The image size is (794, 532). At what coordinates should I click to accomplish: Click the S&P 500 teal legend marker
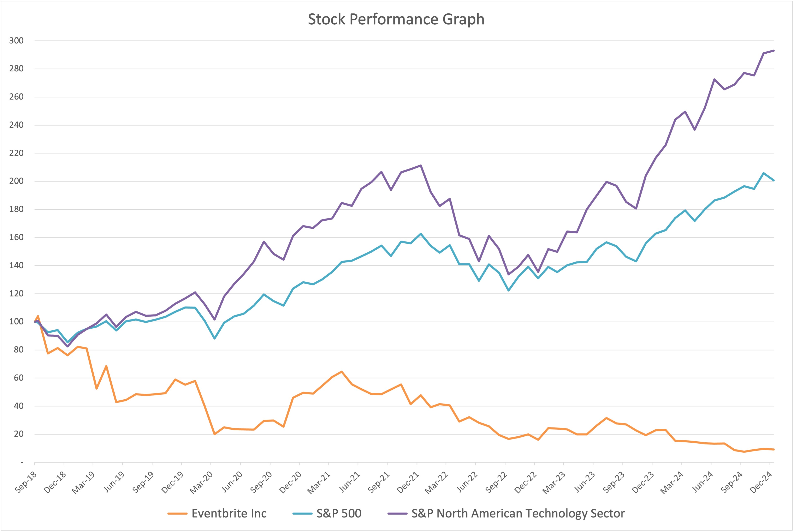point(302,514)
